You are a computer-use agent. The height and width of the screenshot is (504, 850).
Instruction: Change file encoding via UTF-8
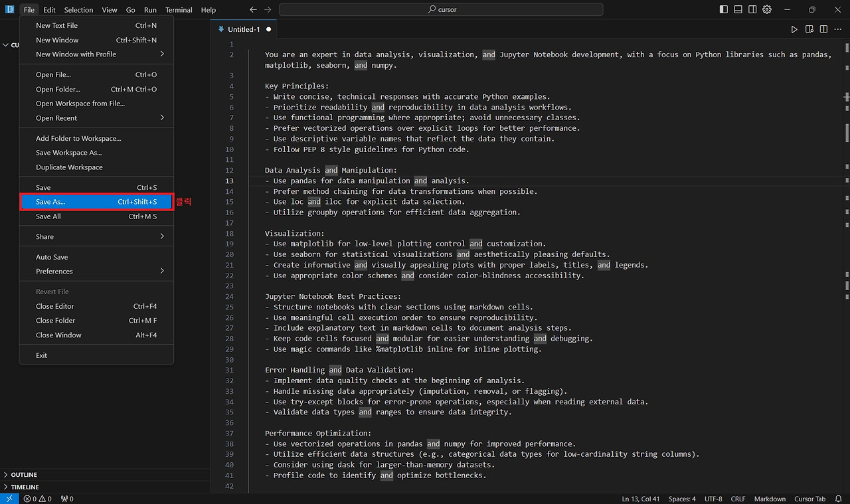click(x=714, y=499)
